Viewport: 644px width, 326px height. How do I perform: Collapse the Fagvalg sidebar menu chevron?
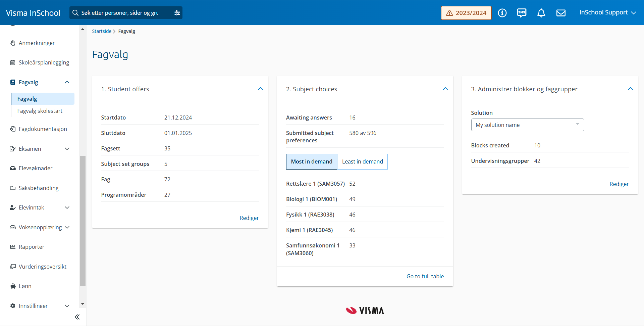pyautogui.click(x=67, y=82)
